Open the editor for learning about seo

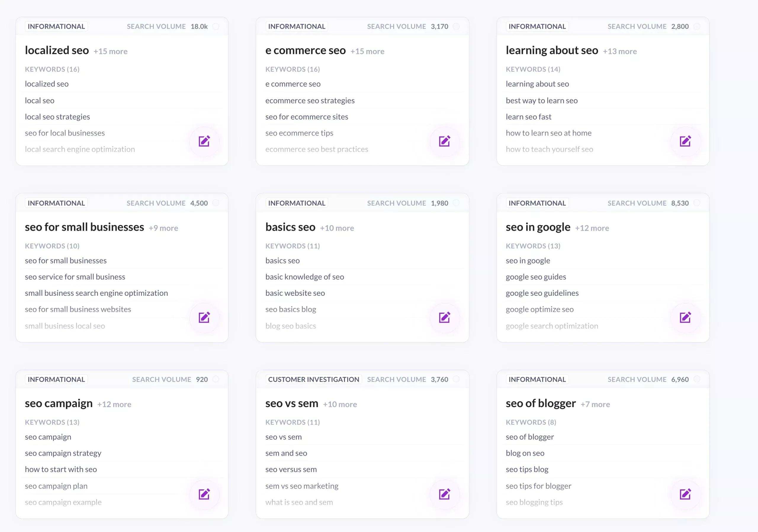685,141
